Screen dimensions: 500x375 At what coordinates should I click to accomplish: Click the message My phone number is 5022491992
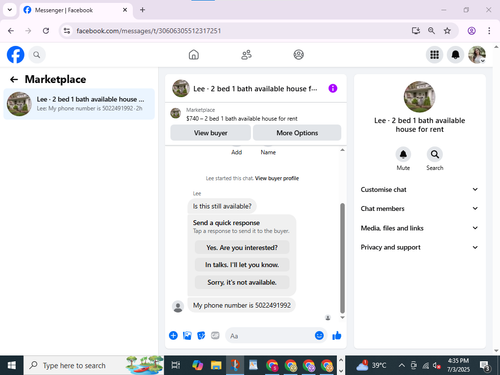point(242,305)
